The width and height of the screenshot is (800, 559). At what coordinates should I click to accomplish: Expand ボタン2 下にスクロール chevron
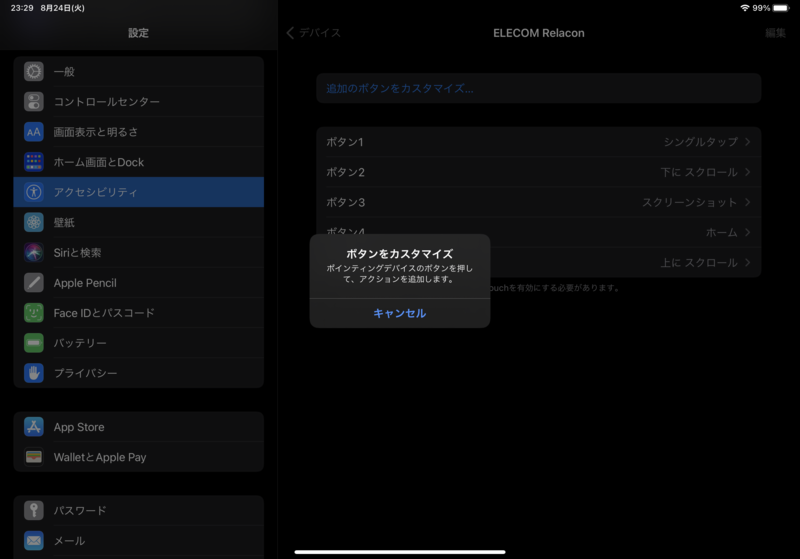tap(747, 172)
